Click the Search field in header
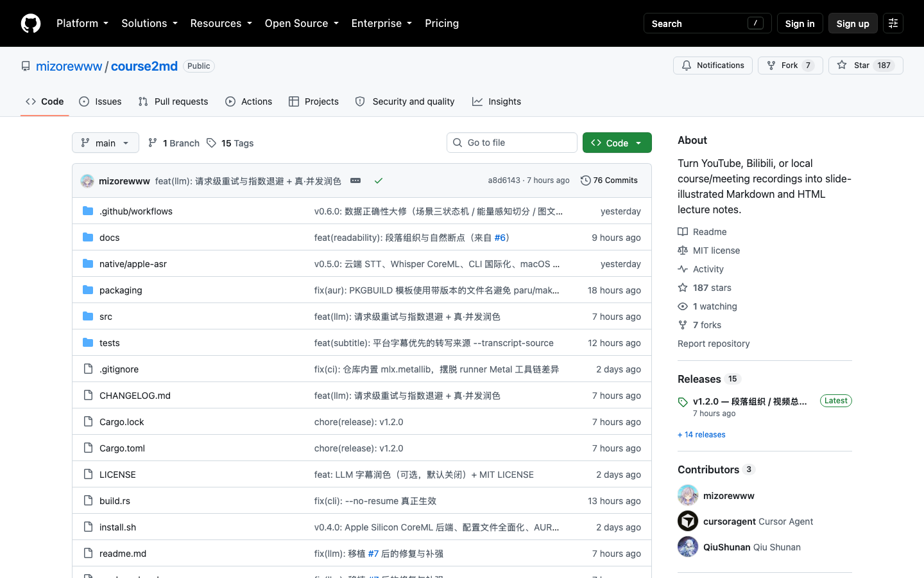 [707, 23]
